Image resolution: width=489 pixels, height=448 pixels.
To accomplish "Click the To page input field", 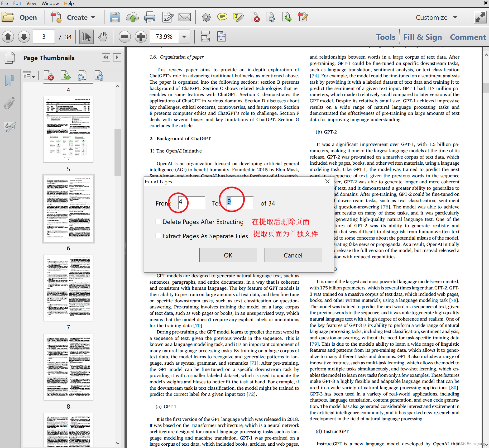I will point(240,203).
